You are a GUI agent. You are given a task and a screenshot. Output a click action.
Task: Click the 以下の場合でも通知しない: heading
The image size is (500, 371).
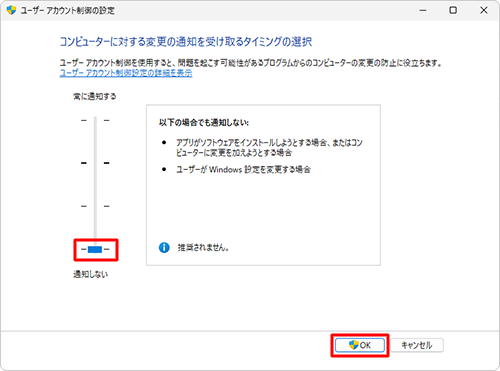pos(204,123)
